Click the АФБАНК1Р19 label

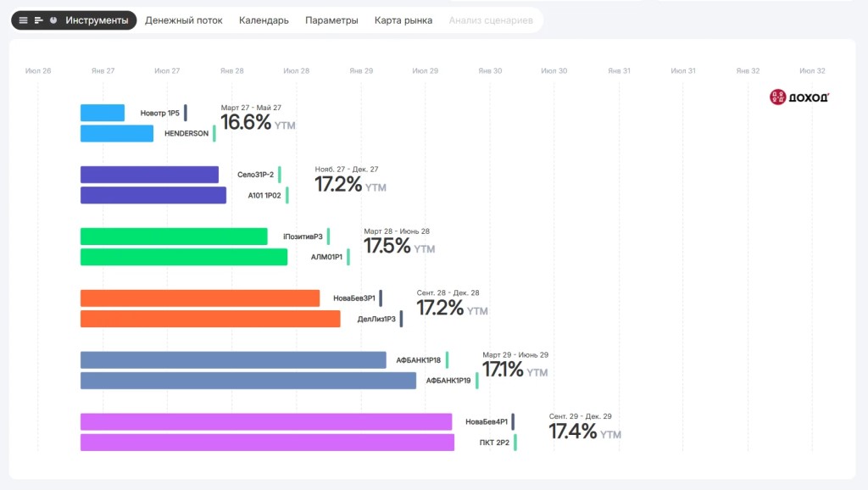point(448,381)
